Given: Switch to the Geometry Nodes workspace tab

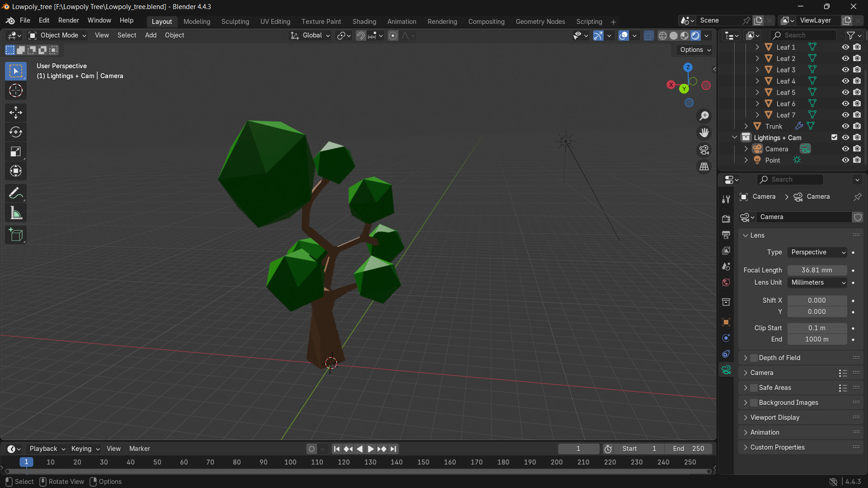Looking at the screenshot, I should (540, 22).
